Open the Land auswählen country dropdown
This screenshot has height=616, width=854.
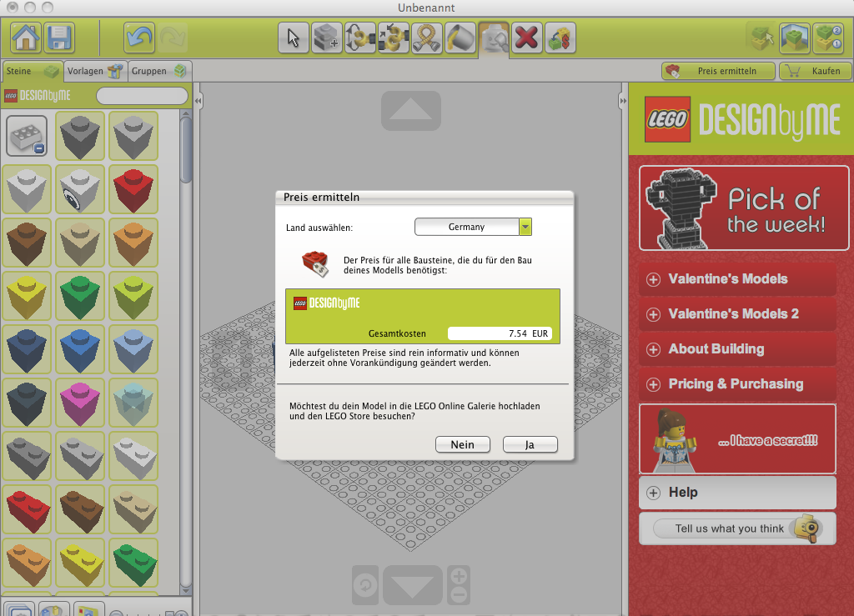coord(473,226)
